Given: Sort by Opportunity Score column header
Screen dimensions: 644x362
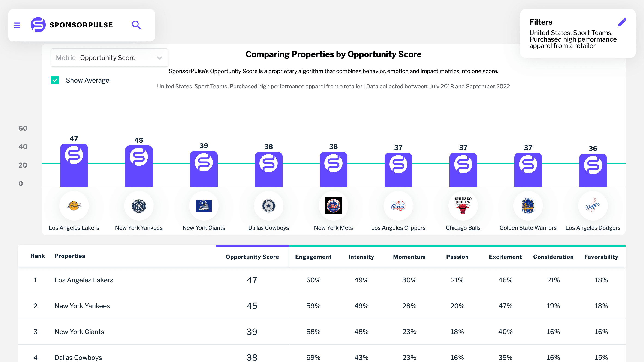Looking at the screenshot, I should pyautogui.click(x=252, y=257).
